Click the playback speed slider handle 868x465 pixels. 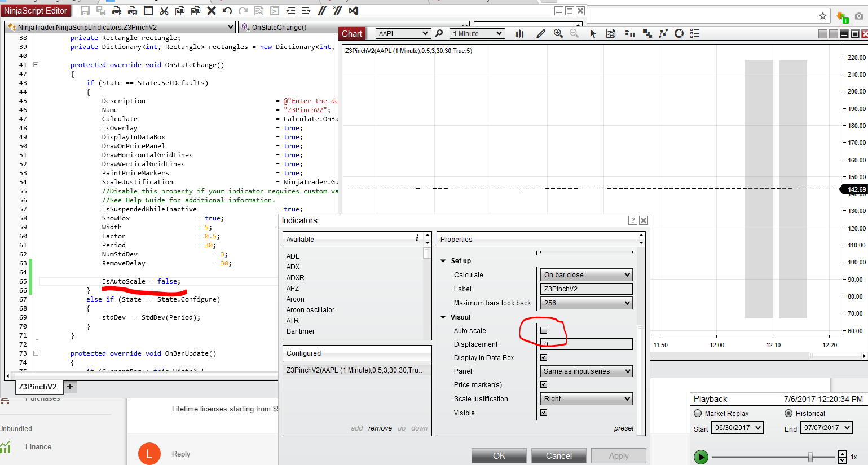[810, 457]
